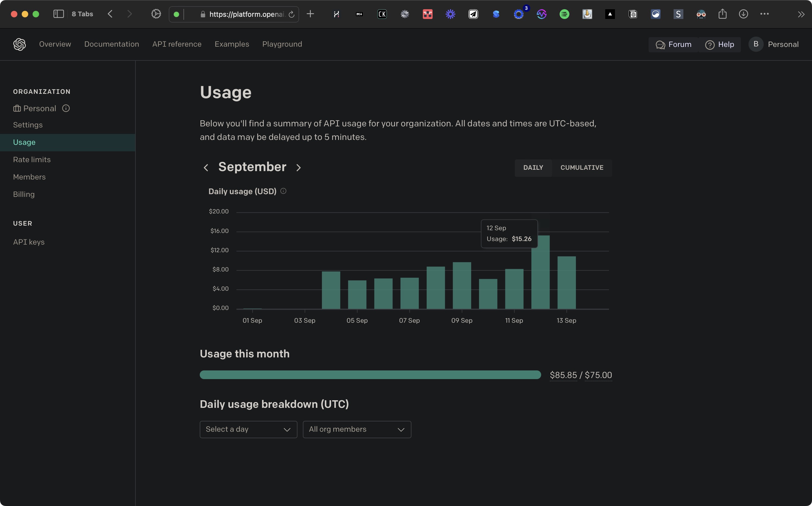
Task: Click the black triangle extension icon
Action: [x=610, y=14]
